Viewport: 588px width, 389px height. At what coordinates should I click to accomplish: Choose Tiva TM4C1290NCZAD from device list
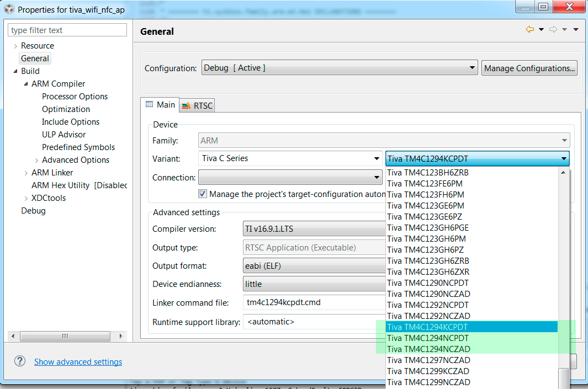[472, 294]
